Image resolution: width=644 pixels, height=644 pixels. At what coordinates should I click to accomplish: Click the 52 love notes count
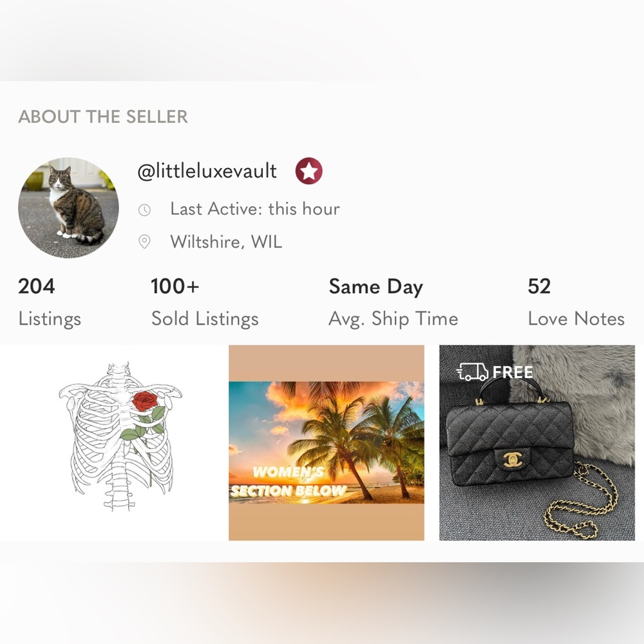point(539,287)
